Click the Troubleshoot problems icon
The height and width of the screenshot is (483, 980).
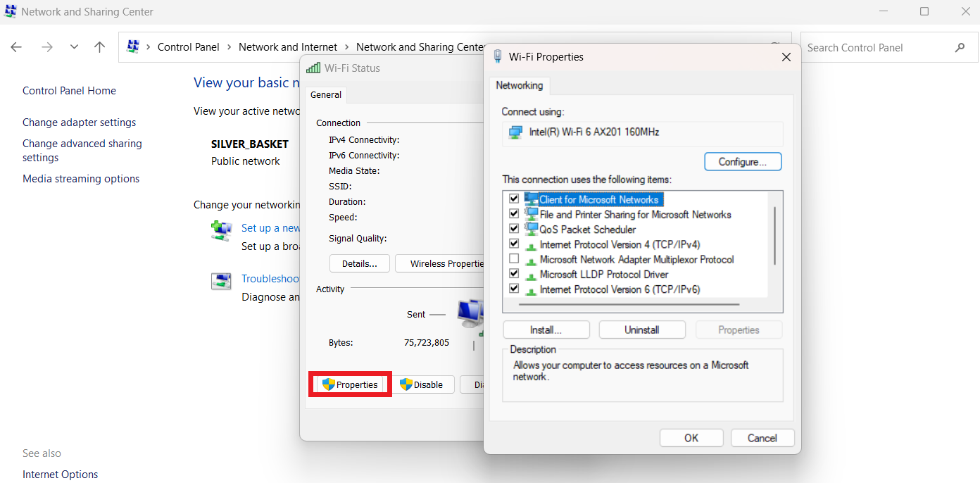[x=222, y=281]
